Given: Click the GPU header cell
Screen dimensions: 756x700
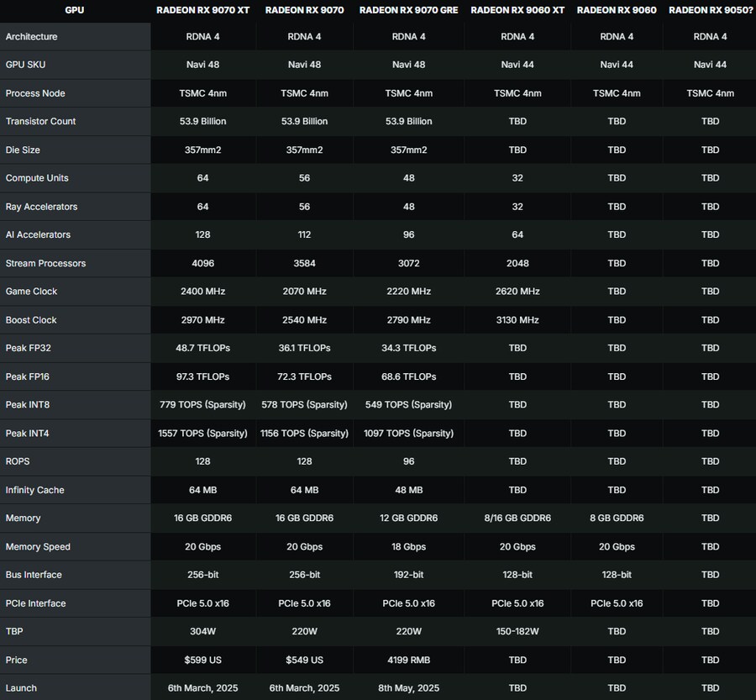Looking at the screenshot, I should (x=74, y=10).
